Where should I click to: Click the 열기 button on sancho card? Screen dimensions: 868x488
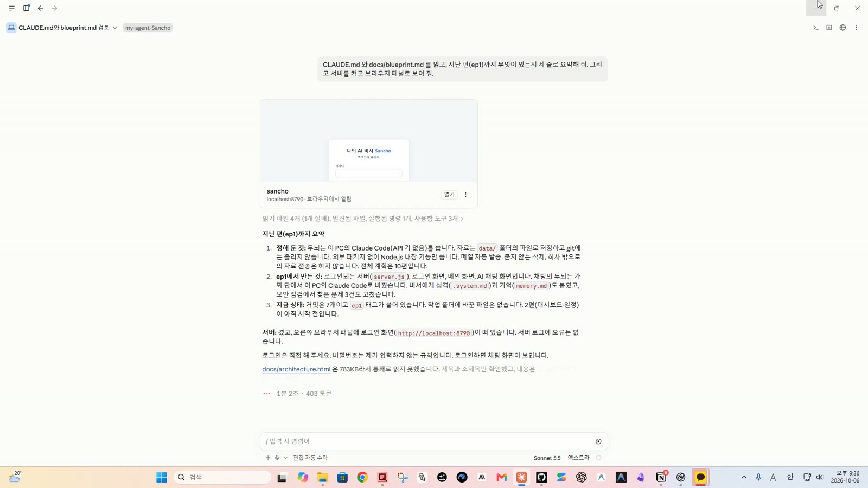point(449,195)
